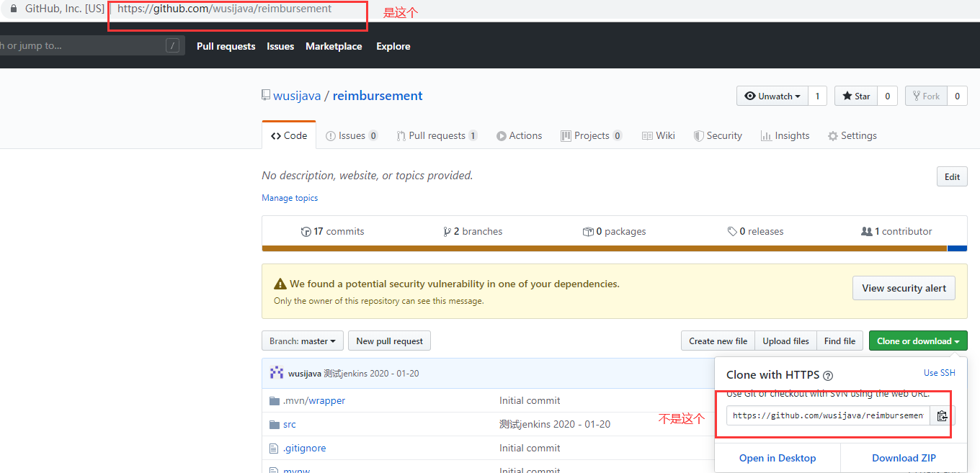This screenshot has width=980, height=473.
Task: Click Initial commit for .gitignore
Action: coord(530,448)
